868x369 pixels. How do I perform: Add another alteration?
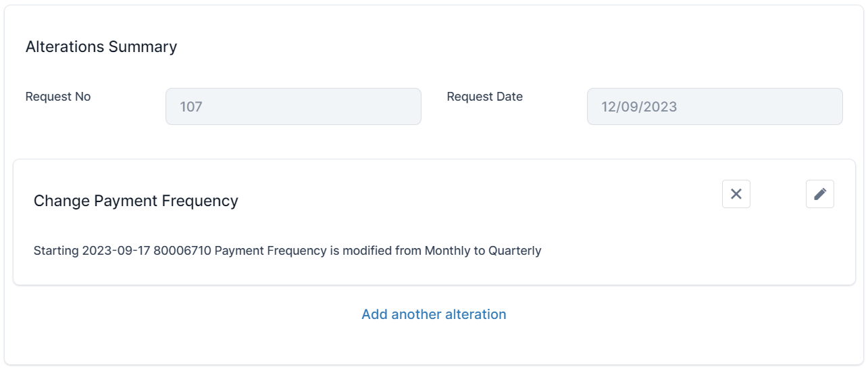click(x=434, y=314)
